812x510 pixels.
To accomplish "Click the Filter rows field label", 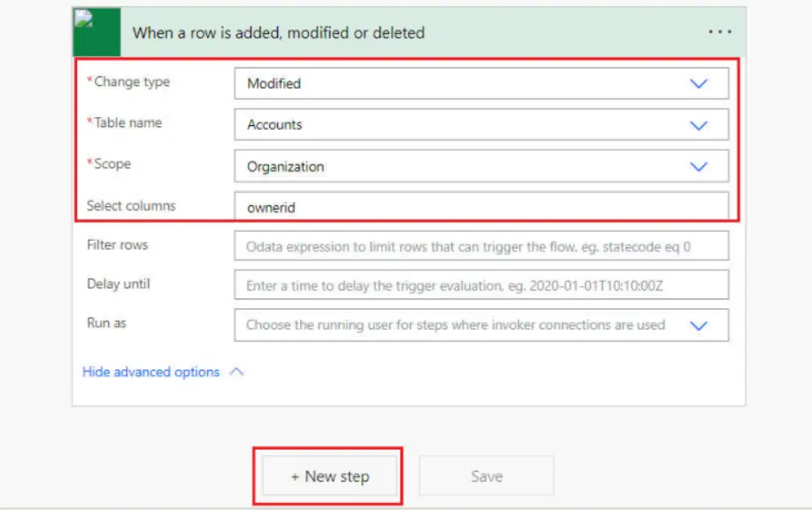I will pos(117,244).
